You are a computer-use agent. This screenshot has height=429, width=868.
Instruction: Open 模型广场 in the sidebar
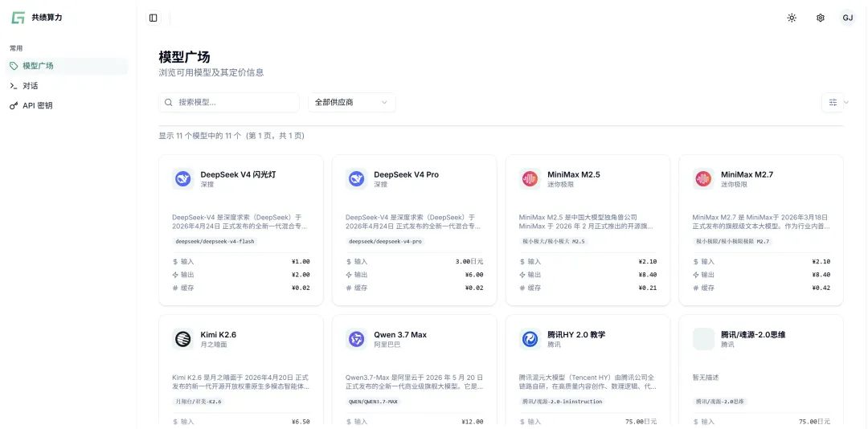point(67,66)
